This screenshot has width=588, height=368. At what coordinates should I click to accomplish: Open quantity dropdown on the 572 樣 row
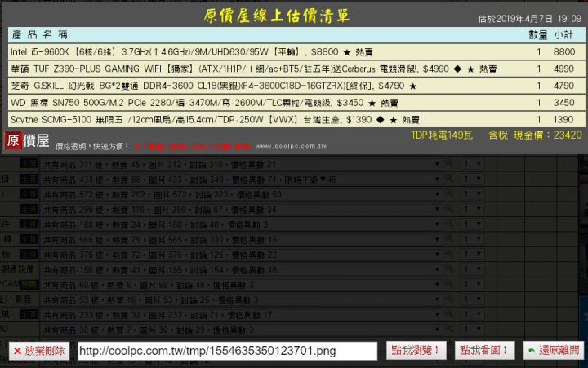473,193
